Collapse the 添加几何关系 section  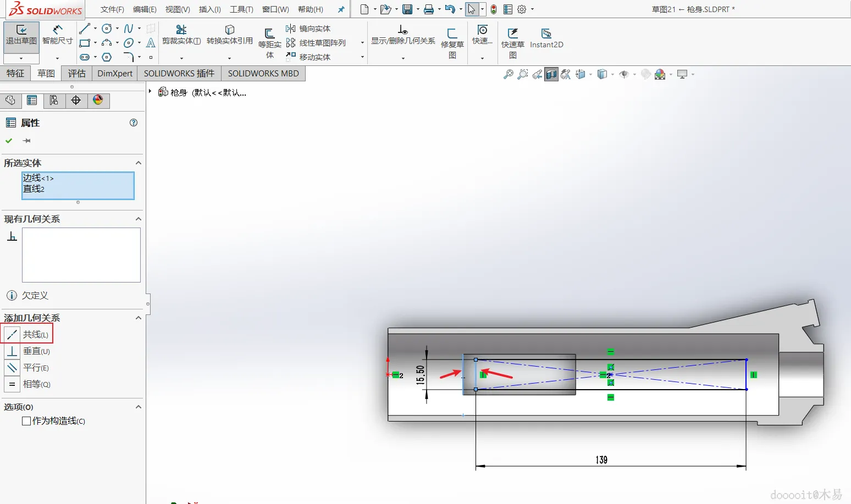(139, 318)
